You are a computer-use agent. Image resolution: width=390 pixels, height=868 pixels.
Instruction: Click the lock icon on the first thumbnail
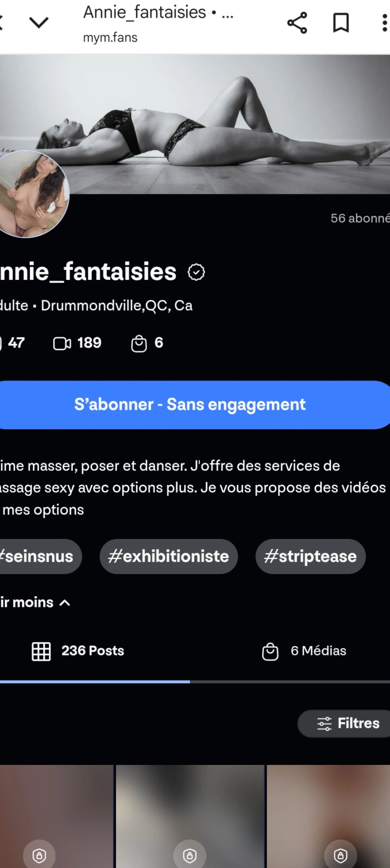pyautogui.click(x=39, y=856)
